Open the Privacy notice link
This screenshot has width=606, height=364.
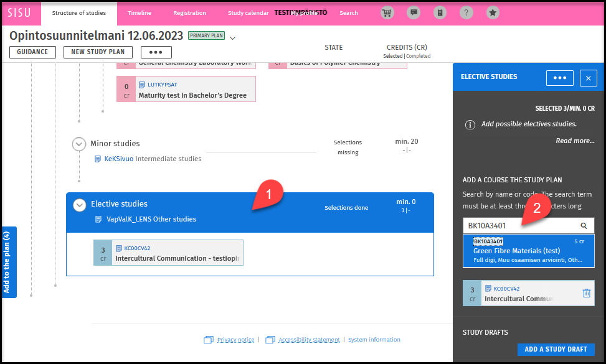[235, 340]
